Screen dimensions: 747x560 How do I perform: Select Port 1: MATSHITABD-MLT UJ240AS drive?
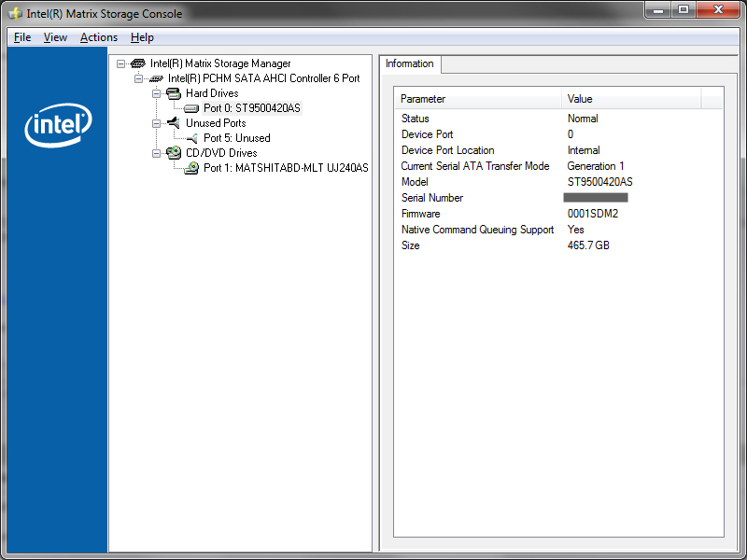coord(286,168)
